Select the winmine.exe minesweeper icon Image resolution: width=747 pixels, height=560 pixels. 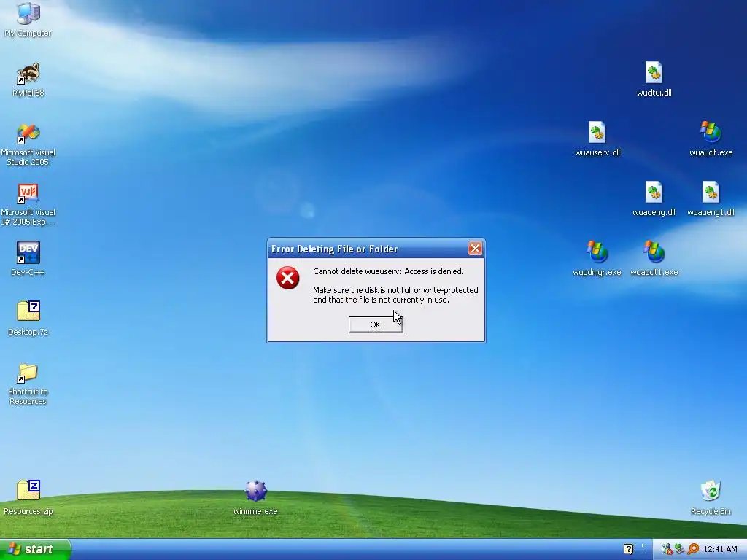tap(255, 497)
